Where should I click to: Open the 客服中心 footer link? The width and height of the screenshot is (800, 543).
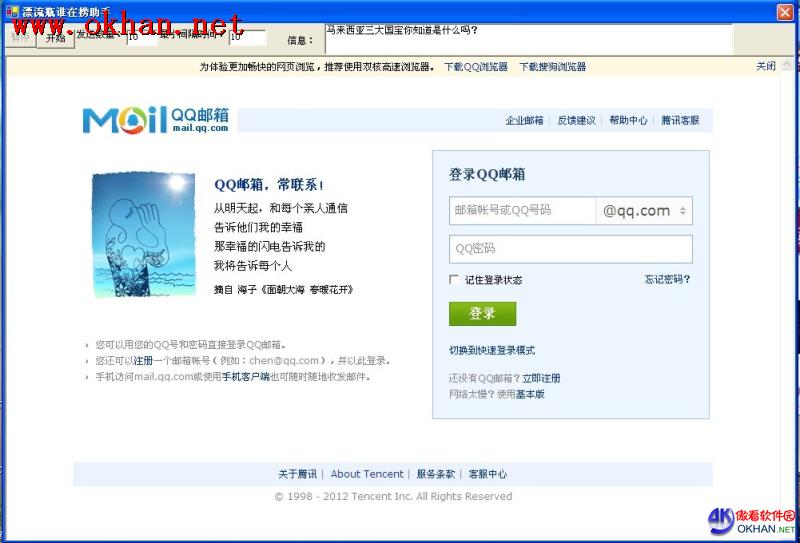[488, 474]
